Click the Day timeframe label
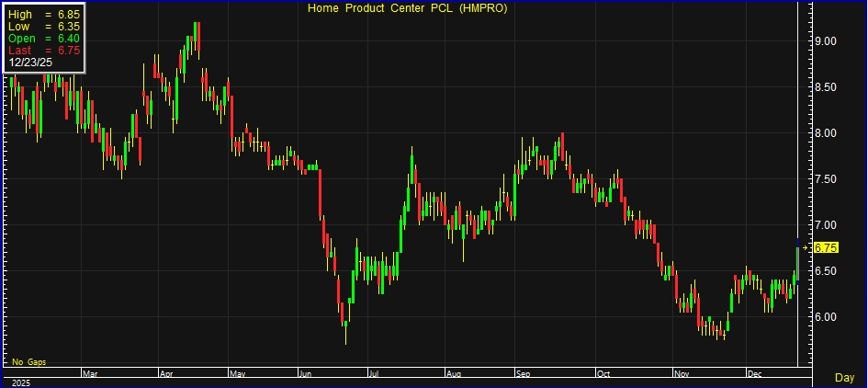 pos(844,378)
